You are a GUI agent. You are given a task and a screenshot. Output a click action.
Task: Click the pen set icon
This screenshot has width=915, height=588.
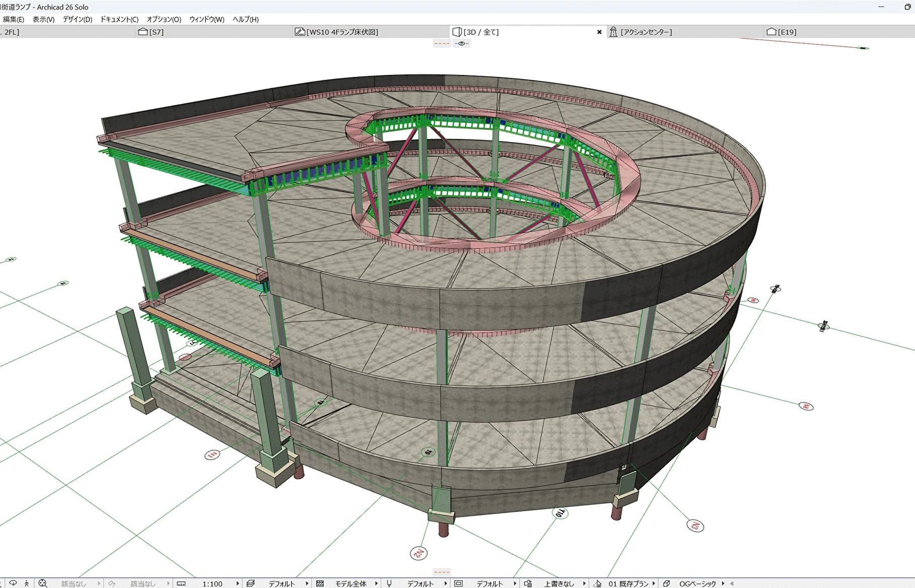coord(389,583)
